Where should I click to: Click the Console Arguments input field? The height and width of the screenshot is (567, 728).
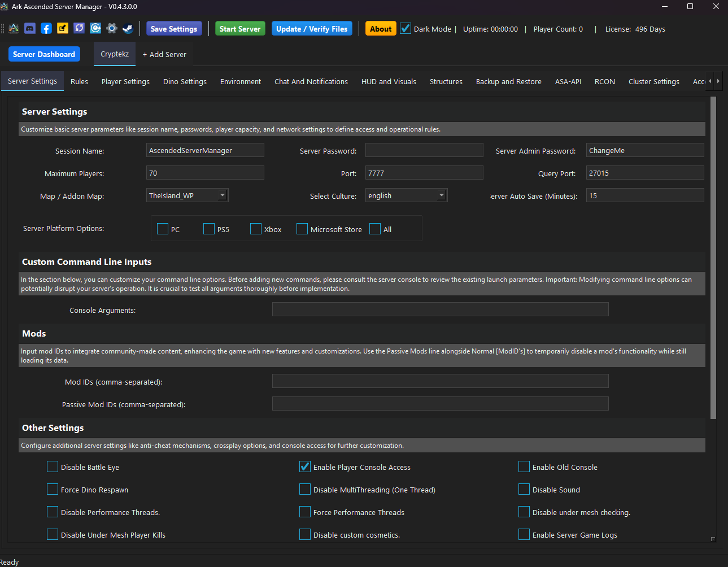[441, 309]
